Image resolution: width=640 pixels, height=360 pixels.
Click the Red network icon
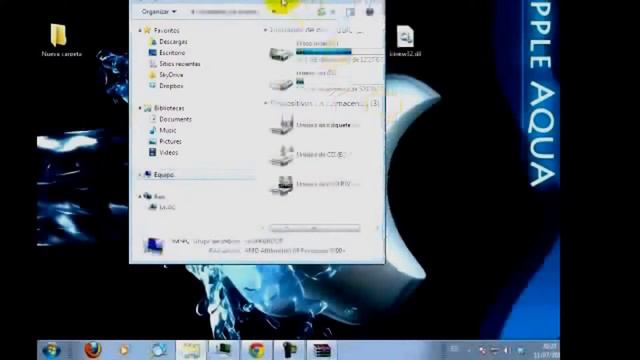148,196
